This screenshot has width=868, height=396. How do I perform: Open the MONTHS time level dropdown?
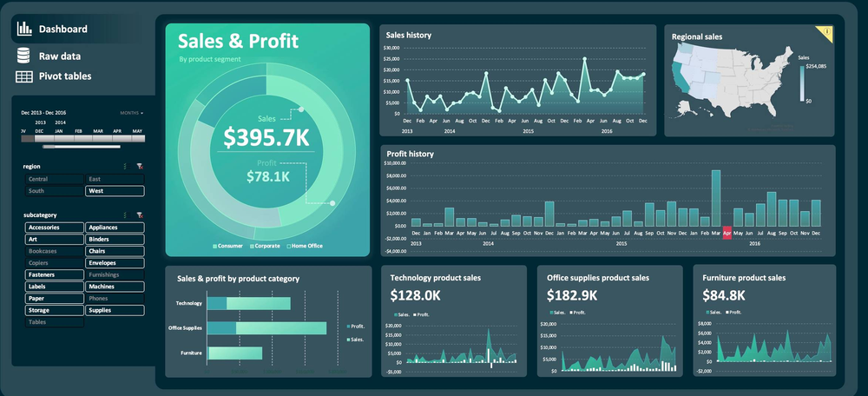(132, 113)
